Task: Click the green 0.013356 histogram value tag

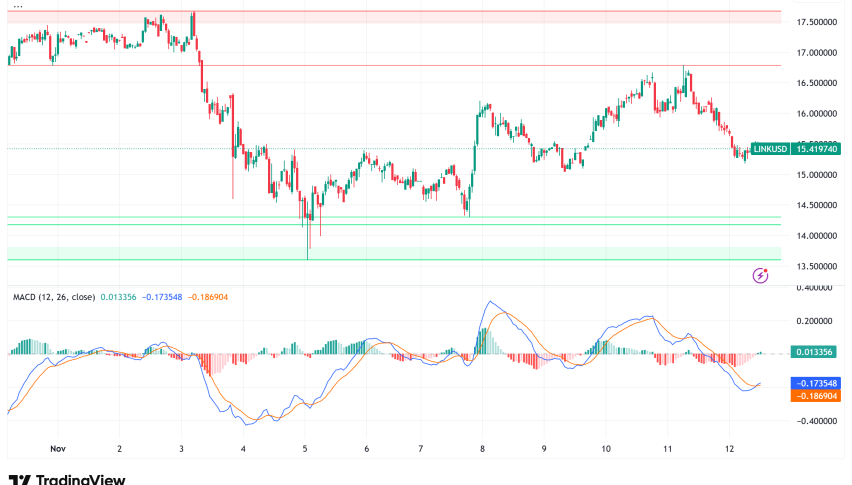Action: [x=816, y=352]
